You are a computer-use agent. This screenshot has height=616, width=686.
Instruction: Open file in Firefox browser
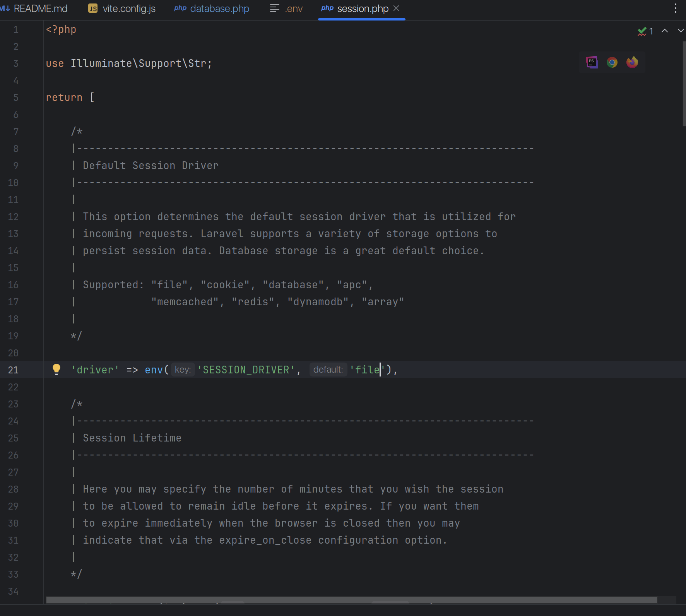click(x=632, y=62)
